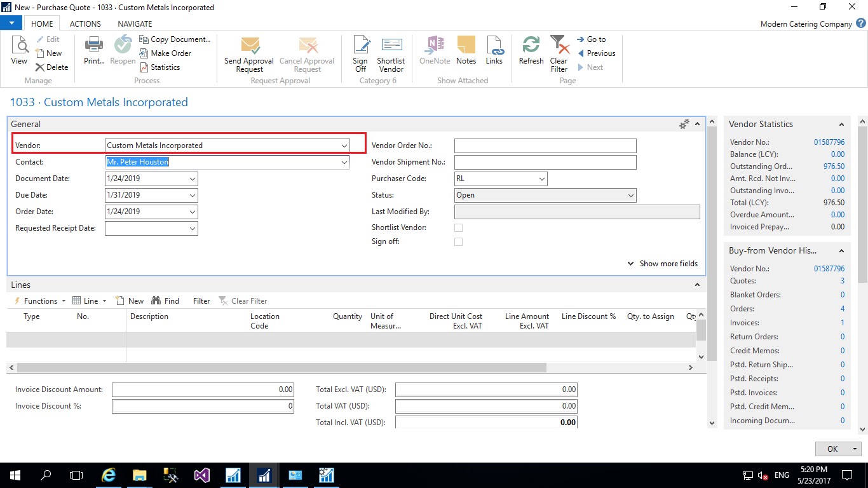Open Vendor No. 01587796 in Vendor Statistics
This screenshot has width=868, height=488.
pyautogui.click(x=829, y=142)
